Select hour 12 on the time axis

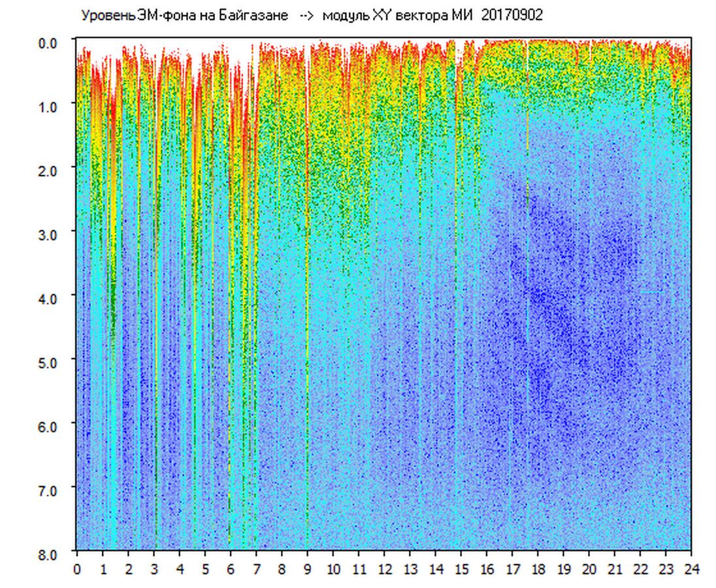[384, 569]
